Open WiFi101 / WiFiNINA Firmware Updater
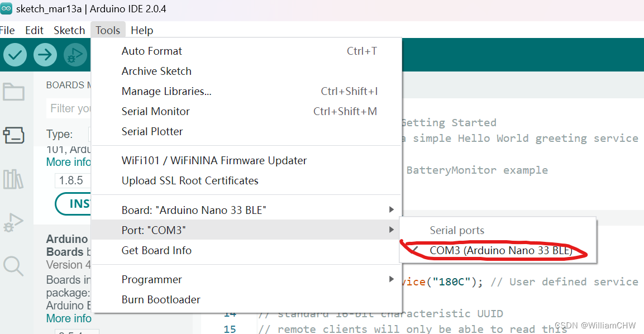 click(x=246, y=161)
